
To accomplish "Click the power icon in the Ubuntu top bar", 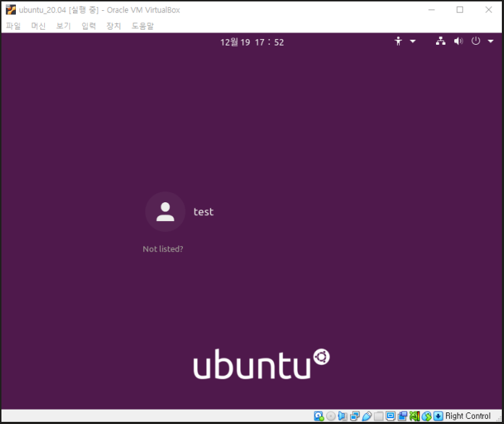I will tap(476, 41).
